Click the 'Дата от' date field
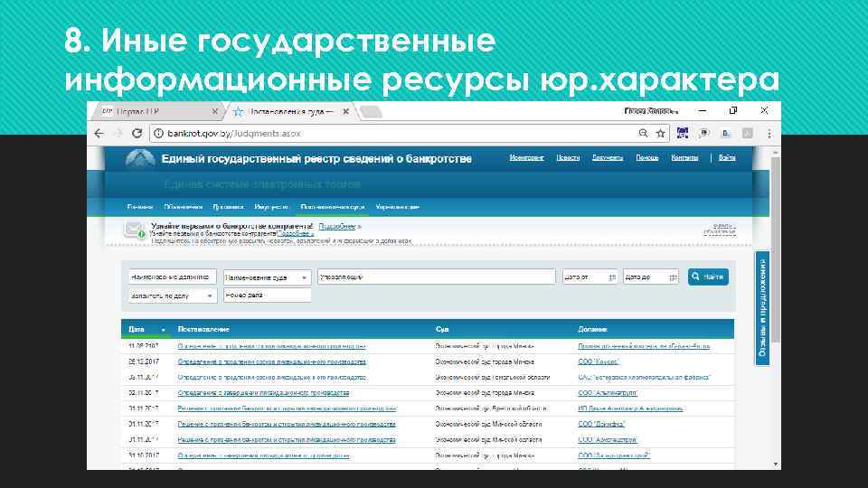Screen dimensions: 868x488 coord(590,277)
